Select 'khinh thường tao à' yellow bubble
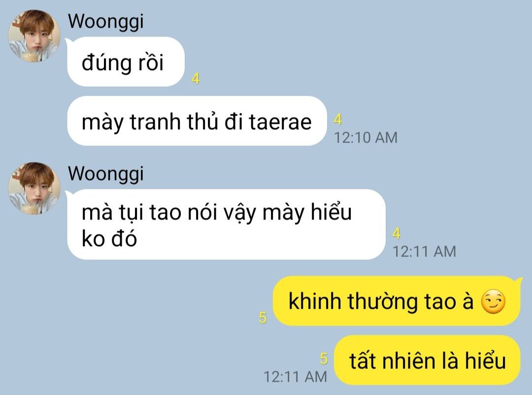532x395 pixels. pyautogui.click(x=397, y=301)
